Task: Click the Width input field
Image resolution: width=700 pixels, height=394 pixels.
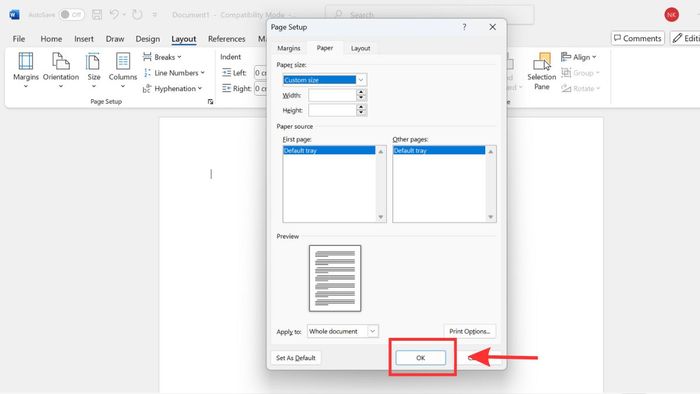Action: (333, 95)
